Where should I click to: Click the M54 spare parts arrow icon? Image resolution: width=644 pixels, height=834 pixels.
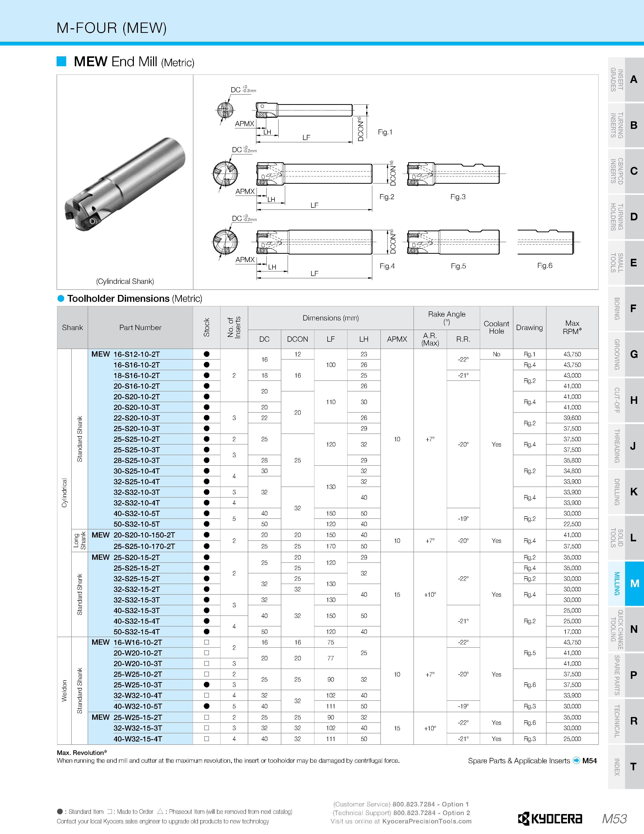pyautogui.click(x=577, y=760)
